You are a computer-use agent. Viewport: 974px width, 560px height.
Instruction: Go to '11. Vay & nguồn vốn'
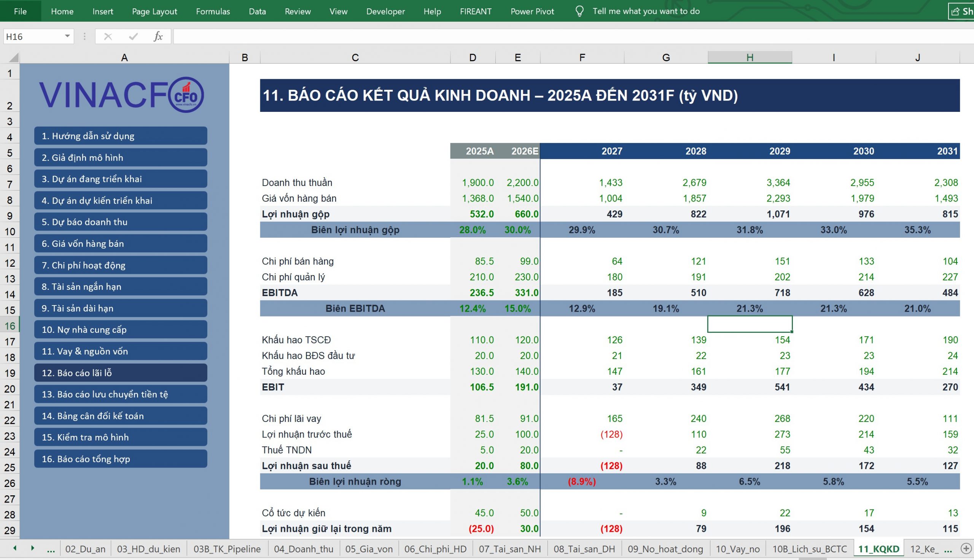coord(121,351)
